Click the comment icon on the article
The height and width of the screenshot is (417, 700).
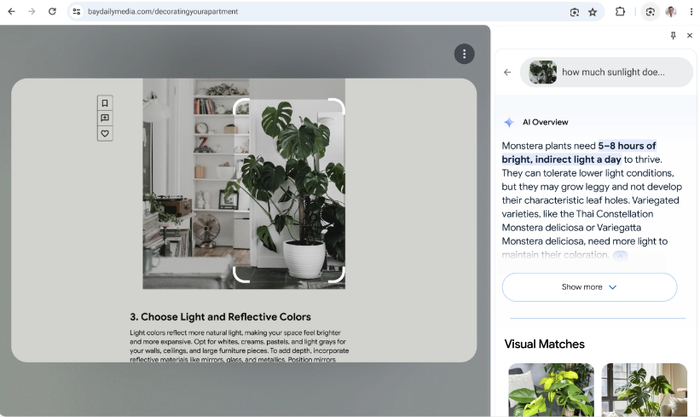(x=105, y=118)
